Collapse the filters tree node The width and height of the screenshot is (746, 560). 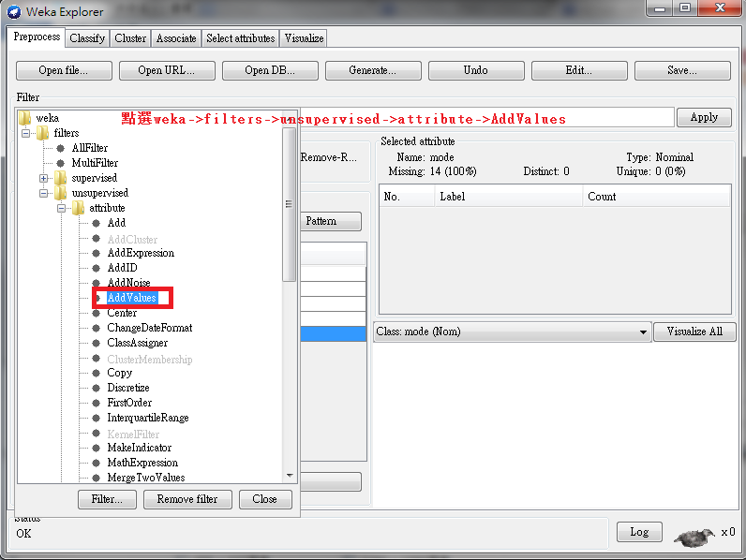(x=25, y=133)
